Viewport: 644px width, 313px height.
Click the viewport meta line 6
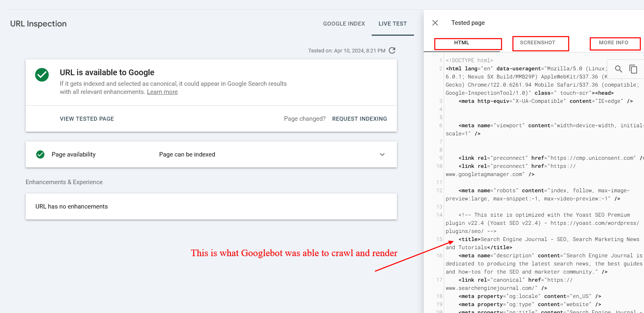(545, 130)
